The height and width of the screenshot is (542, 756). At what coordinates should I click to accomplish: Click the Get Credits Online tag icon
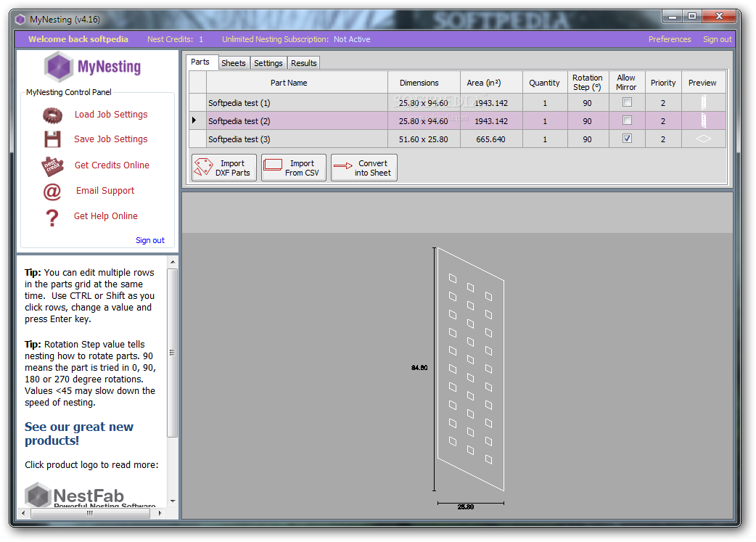click(x=52, y=166)
